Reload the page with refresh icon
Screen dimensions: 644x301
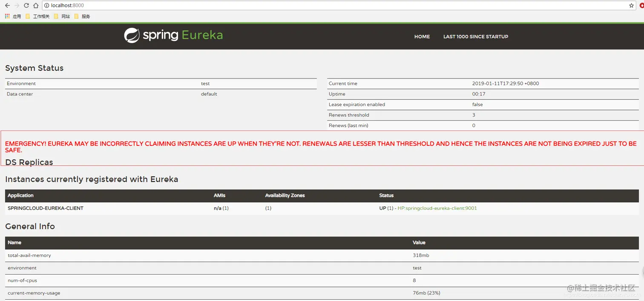[x=26, y=6]
